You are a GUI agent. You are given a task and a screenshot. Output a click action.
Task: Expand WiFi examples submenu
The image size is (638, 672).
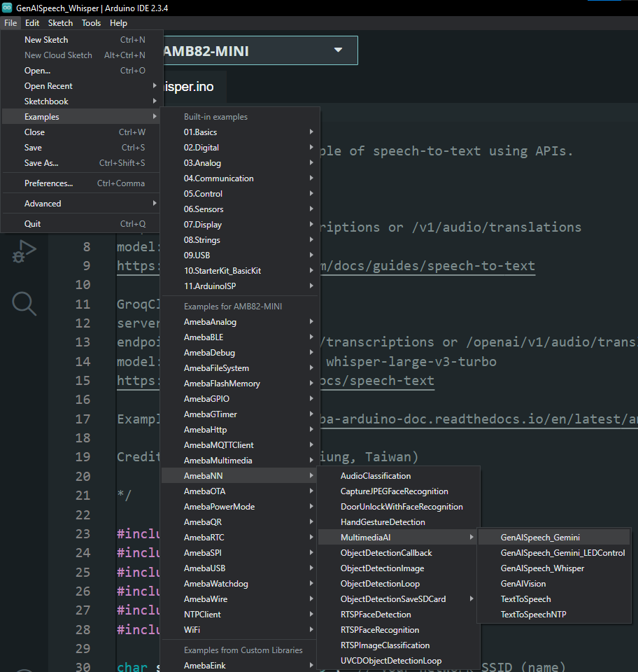(240, 631)
